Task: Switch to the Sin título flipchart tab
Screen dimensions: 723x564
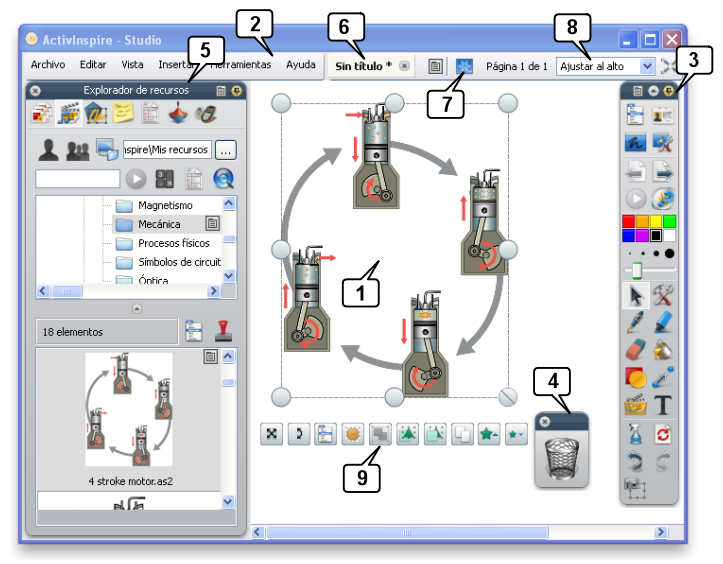Action: coord(362,65)
